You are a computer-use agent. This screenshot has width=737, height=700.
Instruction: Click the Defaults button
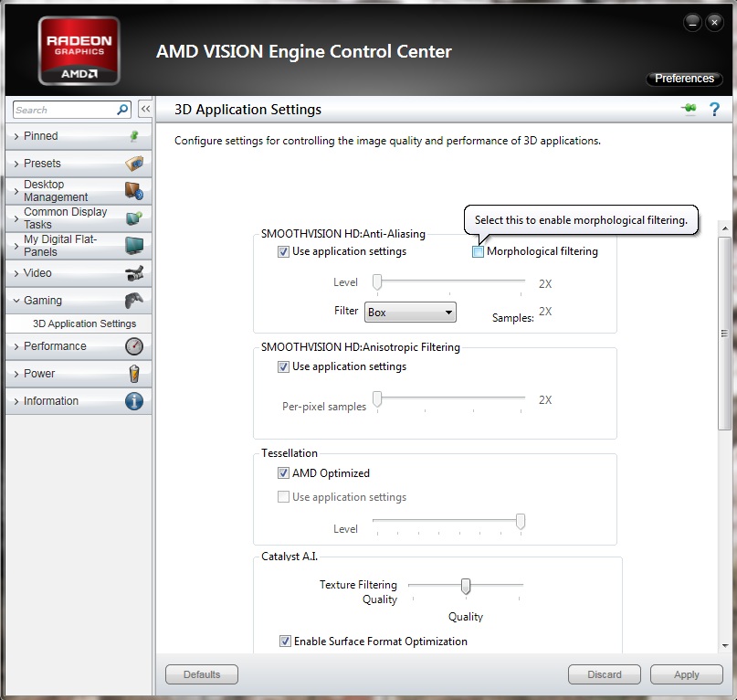point(202,674)
